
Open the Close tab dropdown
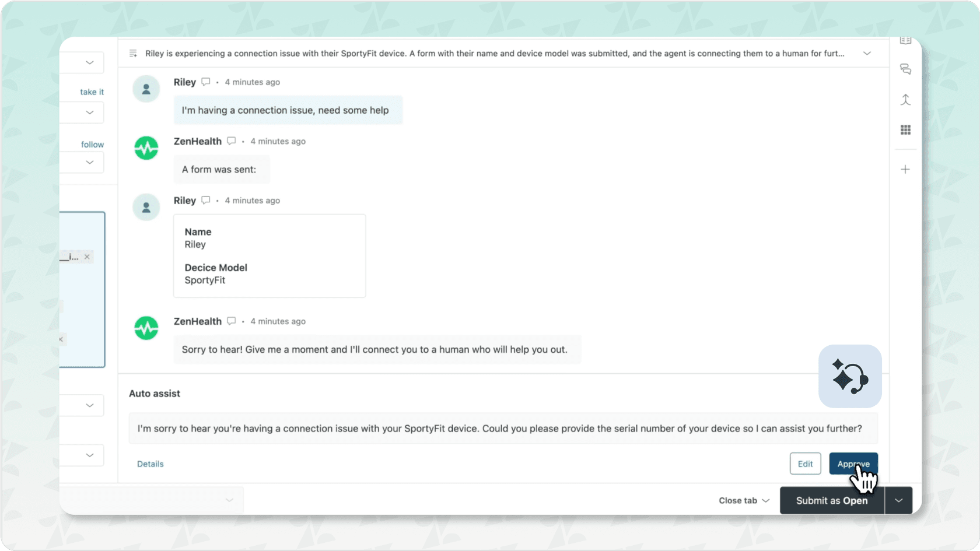(743, 500)
